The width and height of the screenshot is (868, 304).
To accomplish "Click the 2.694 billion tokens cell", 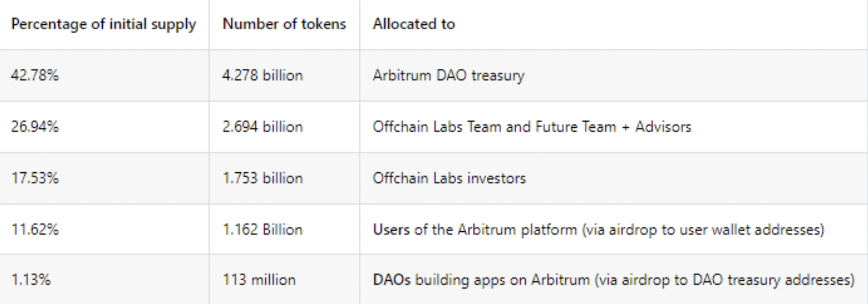I will [284, 127].
